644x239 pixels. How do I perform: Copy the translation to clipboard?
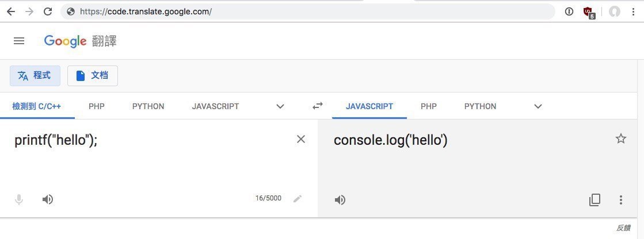point(595,200)
